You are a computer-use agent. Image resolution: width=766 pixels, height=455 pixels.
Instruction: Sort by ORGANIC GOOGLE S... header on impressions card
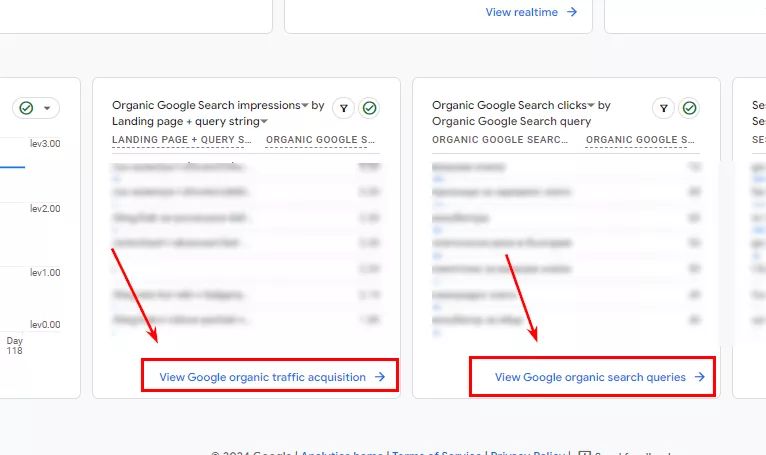click(320, 140)
